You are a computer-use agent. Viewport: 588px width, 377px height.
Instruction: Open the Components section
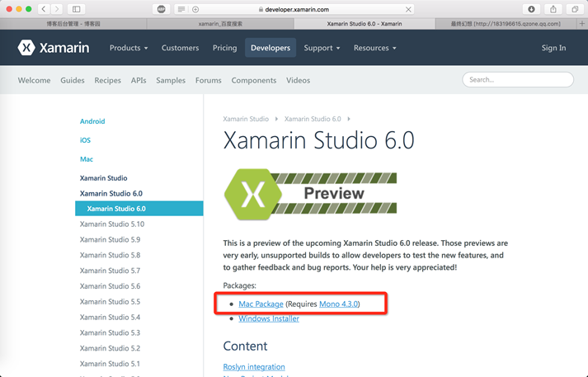point(253,80)
